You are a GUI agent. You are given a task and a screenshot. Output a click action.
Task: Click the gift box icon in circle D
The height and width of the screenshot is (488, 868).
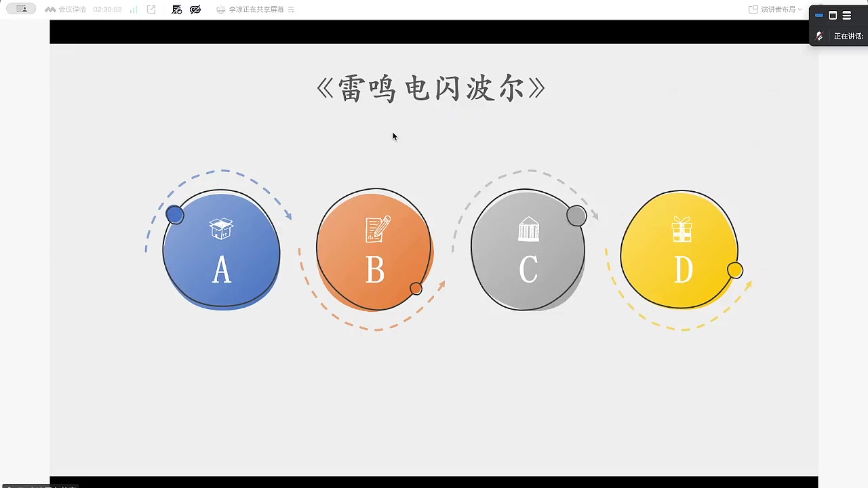click(682, 229)
